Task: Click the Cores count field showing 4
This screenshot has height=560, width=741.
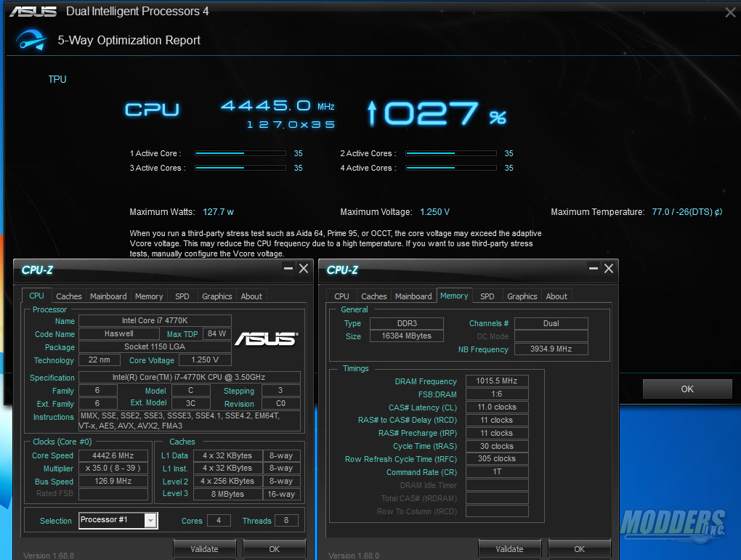Action: click(x=219, y=520)
